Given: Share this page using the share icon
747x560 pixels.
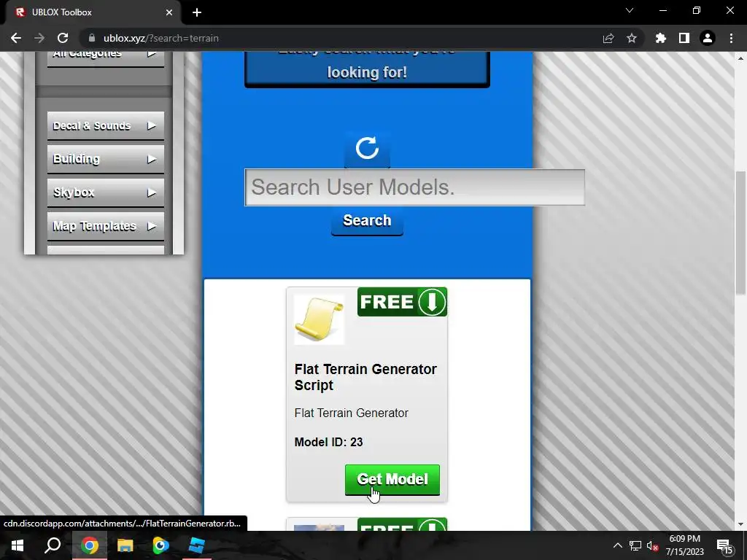Looking at the screenshot, I should pos(608,38).
